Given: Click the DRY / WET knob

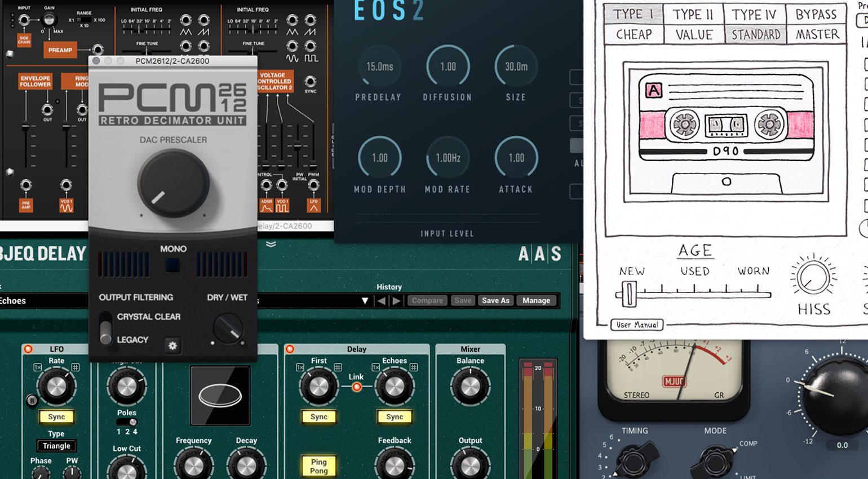Looking at the screenshot, I should [228, 329].
